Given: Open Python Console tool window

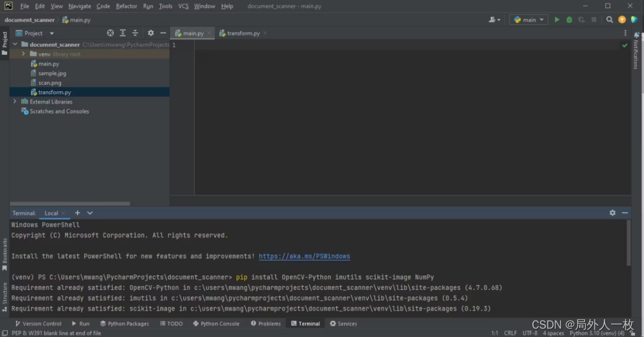Looking at the screenshot, I should click(216, 324).
